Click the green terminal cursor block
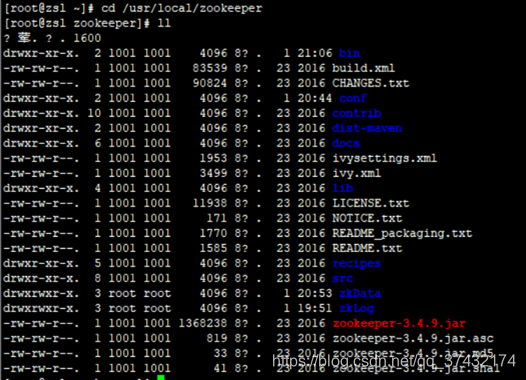Screen dimensions: 526x380 point(161,378)
